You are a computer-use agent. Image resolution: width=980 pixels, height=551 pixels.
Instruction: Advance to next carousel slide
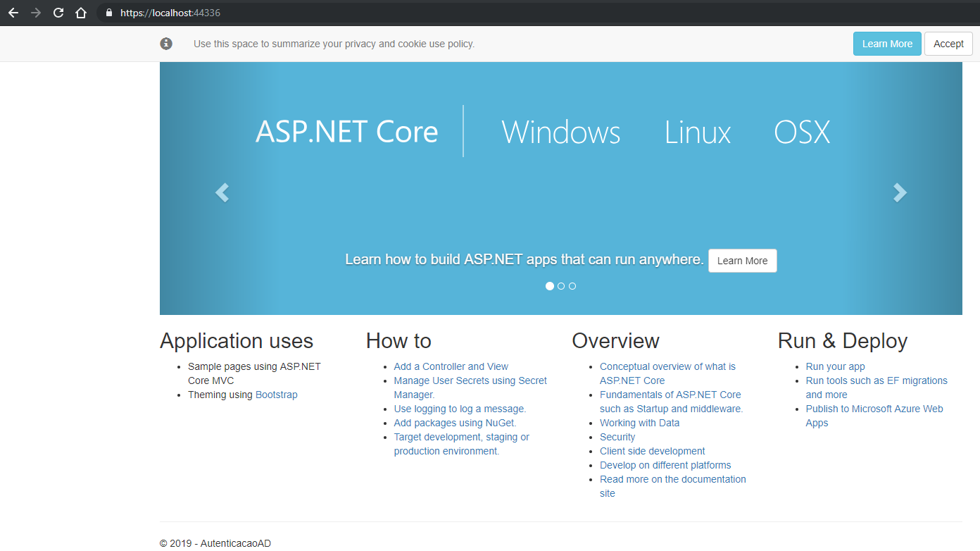(x=900, y=192)
